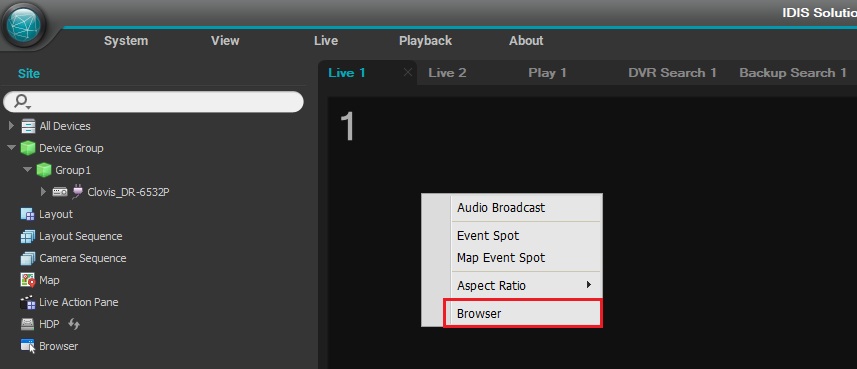Select HDP in the site tree
This screenshot has width=857, height=369.
49,324
